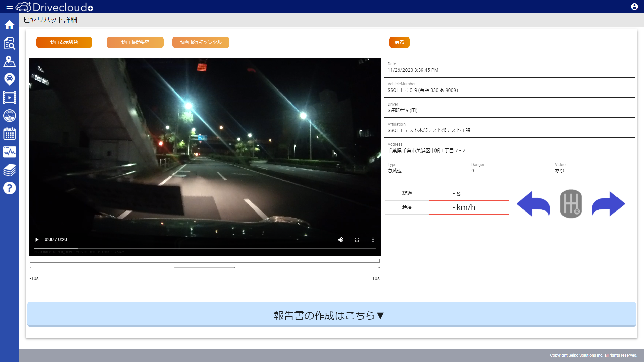Click the 動画表示切替 button

point(64,42)
